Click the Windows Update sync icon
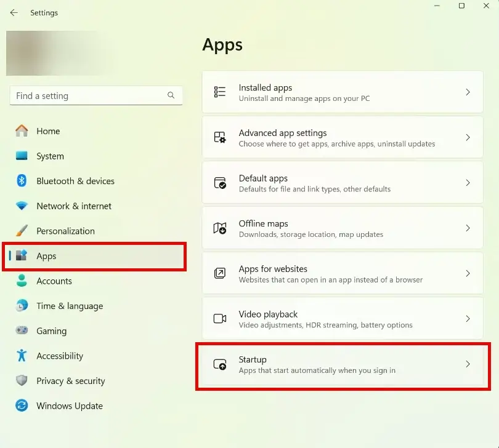Viewport: 499px width, 448px height. (x=22, y=406)
